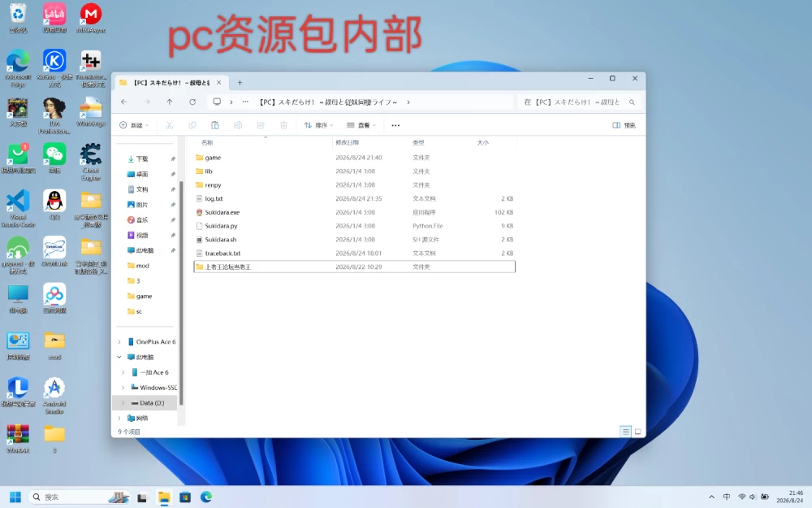Select the lib folder row

354,171
